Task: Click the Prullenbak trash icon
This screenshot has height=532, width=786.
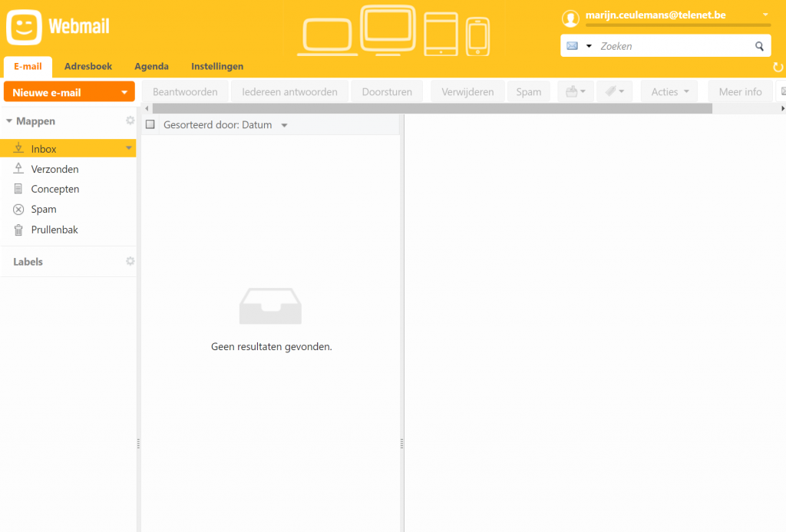Action: (x=18, y=230)
